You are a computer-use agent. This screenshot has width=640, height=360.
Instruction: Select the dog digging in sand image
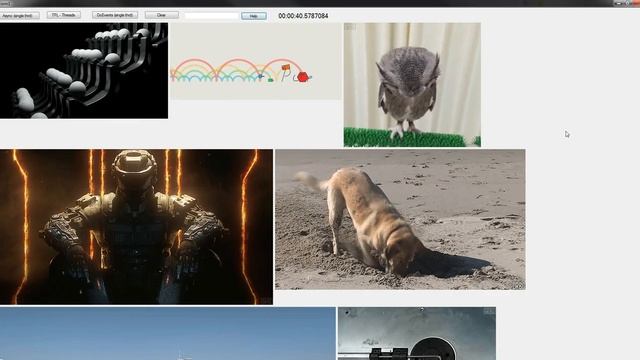coord(400,220)
